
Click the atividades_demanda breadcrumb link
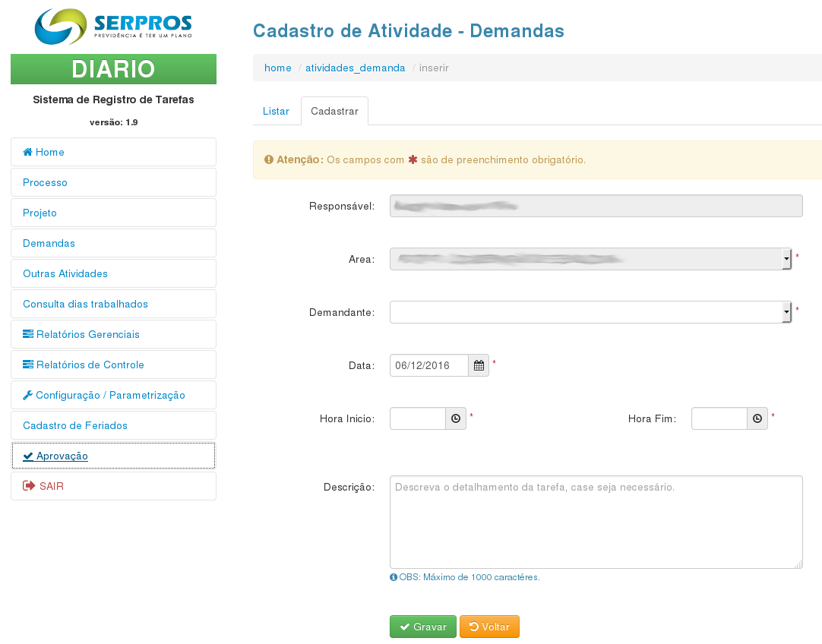(x=355, y=68)
